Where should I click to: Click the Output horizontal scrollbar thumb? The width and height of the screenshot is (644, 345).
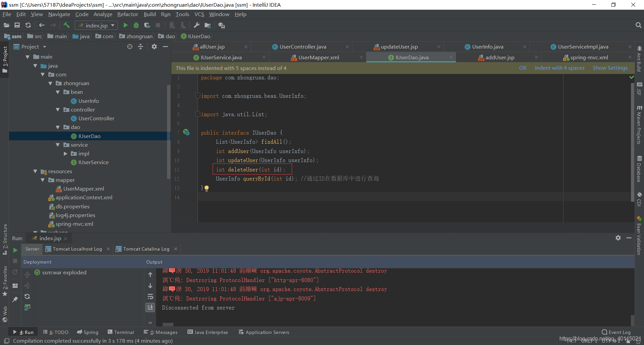tap(168, 325)
